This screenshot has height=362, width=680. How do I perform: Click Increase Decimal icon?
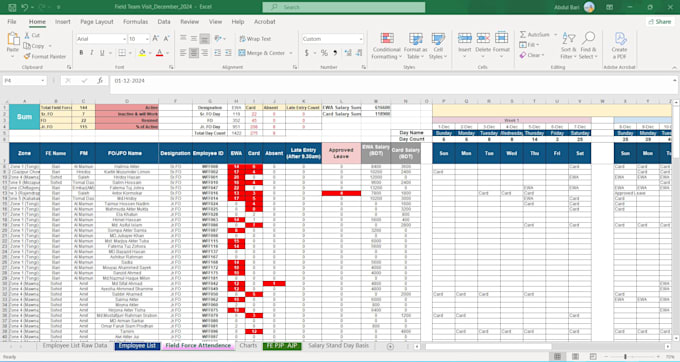(348, 53)
